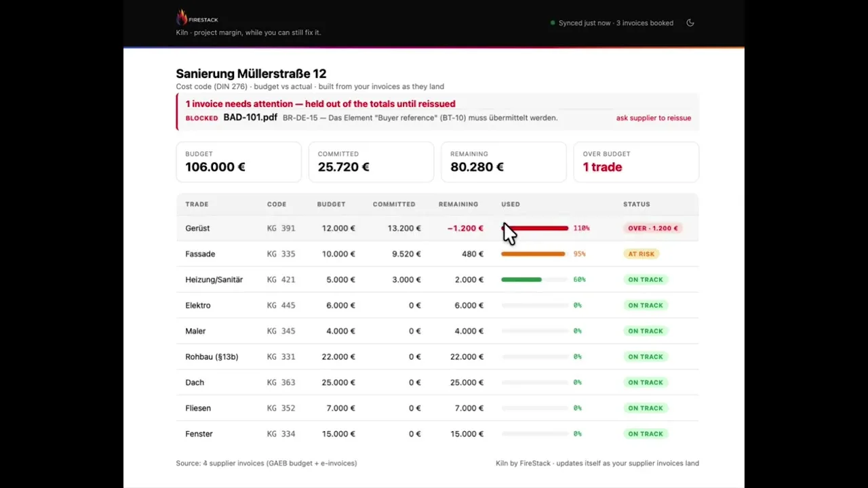Click 'Source: 4 supplier invoices' footer text
Screen dimensions: 868x488
(x=266, y=464)
